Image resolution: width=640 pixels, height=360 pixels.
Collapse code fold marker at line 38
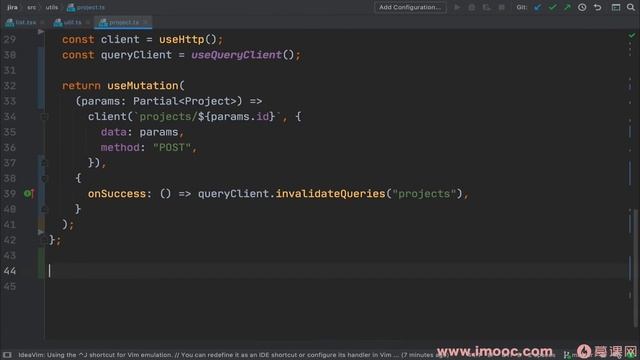(44, 178)
